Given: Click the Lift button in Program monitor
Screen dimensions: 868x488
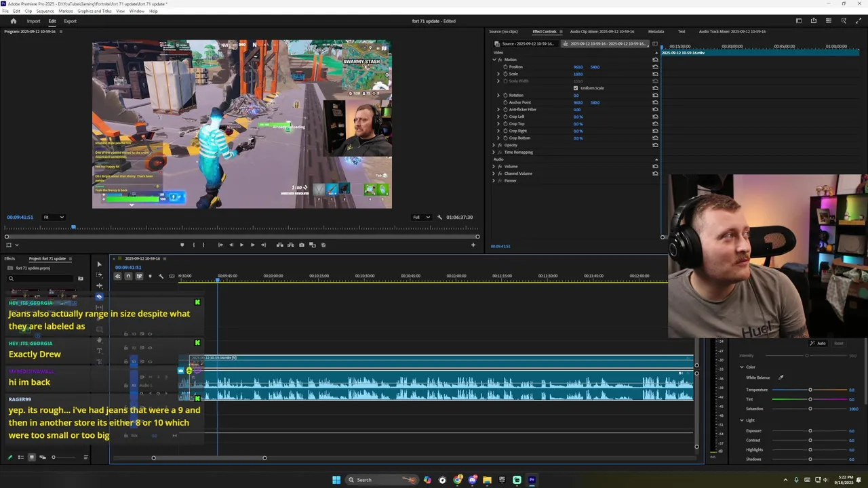Looking at the screenshot, I should pyautogui.click(x=279, y=245).
